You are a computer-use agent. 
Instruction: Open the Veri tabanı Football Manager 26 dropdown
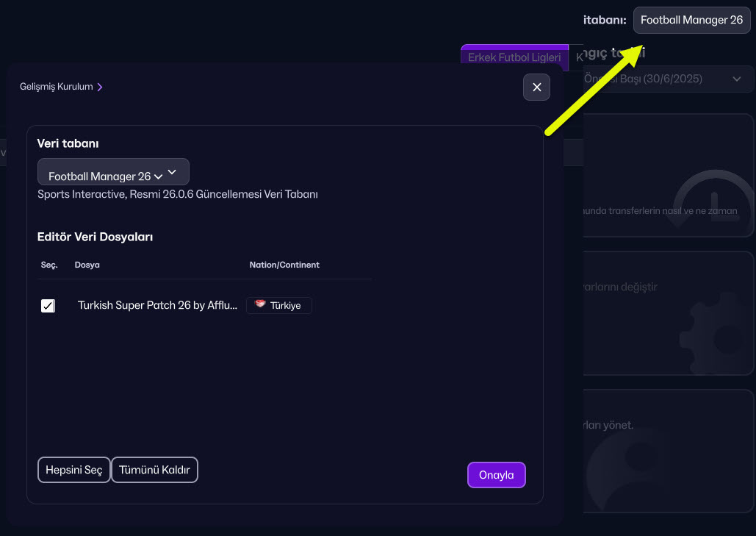[x=113, y=173]
